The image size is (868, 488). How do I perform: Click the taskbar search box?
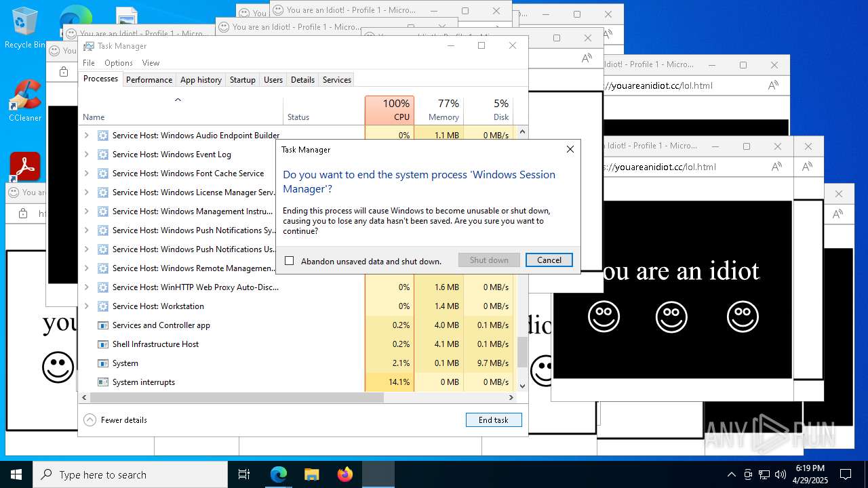pyautogui.click(x=130, y=474)
